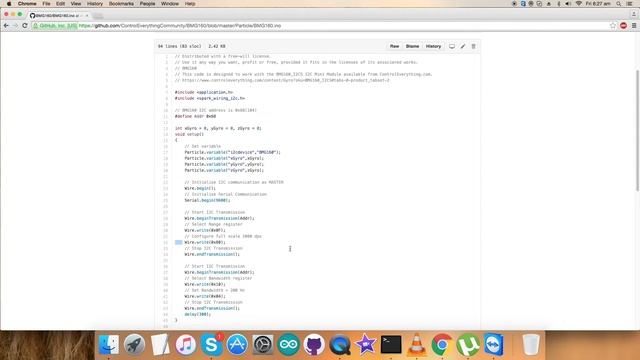
Task: Open TextEdit paper icon in the dock
Action: 160,344
